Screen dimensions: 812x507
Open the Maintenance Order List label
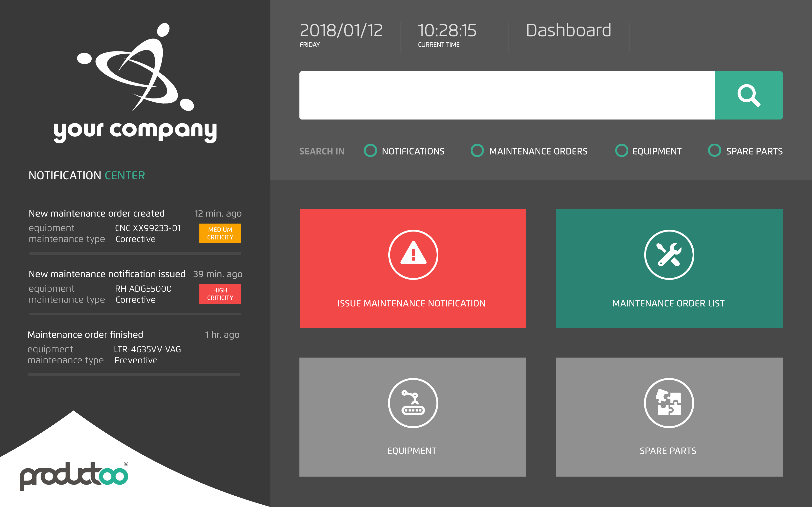point(668,303)
